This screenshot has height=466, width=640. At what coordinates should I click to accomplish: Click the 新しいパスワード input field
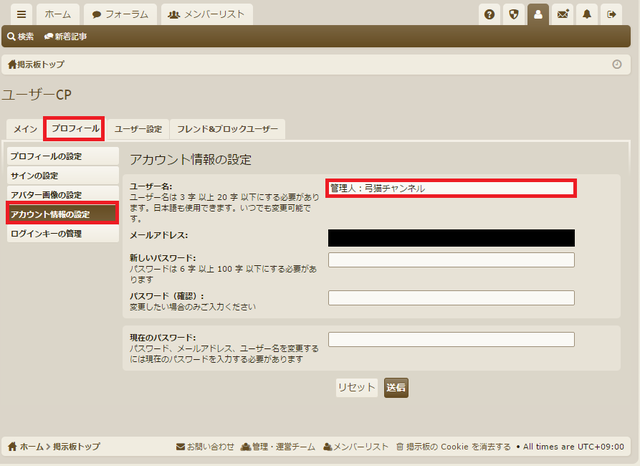coord(451,260)
